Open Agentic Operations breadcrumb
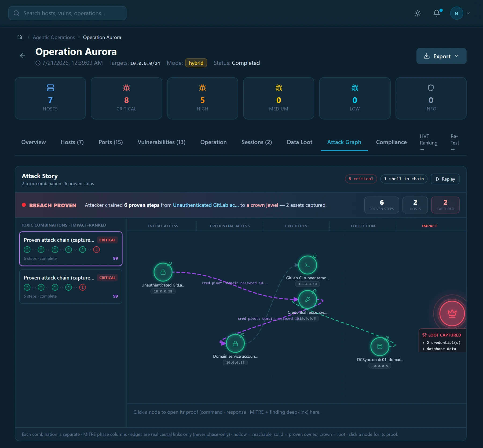 pos(54,37)
